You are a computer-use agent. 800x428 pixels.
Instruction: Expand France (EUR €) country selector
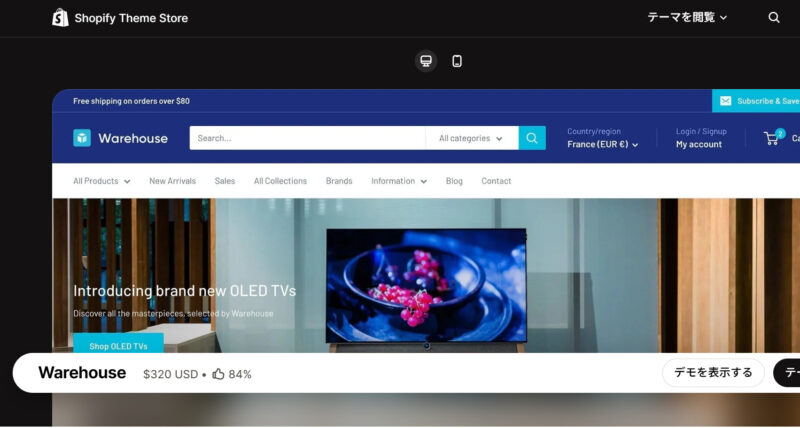tap(603, 144)
